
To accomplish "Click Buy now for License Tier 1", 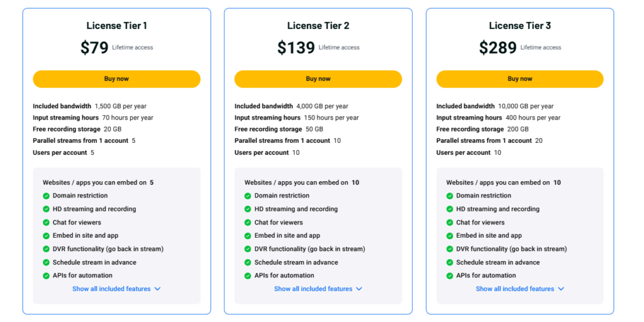I will (x=116, y=79).
